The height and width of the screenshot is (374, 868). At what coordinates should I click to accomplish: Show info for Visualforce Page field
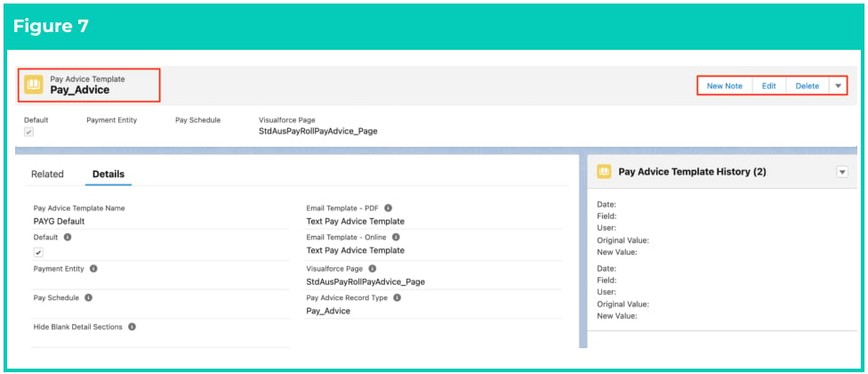click(373, 269)
